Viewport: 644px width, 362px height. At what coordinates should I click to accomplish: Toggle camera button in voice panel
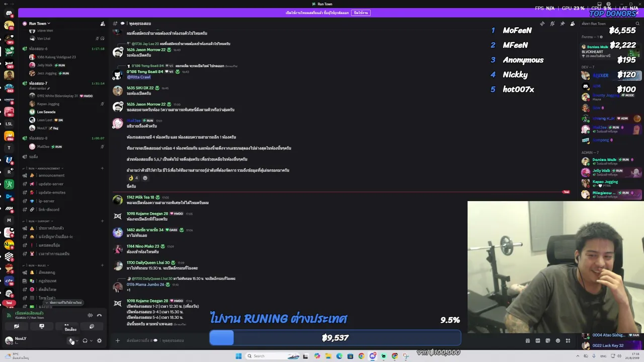click(17, 326)
